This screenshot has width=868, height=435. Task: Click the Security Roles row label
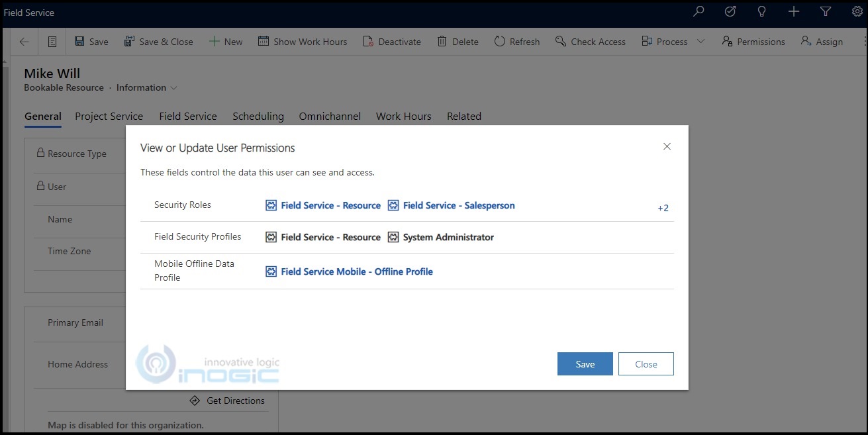(183, 205)
